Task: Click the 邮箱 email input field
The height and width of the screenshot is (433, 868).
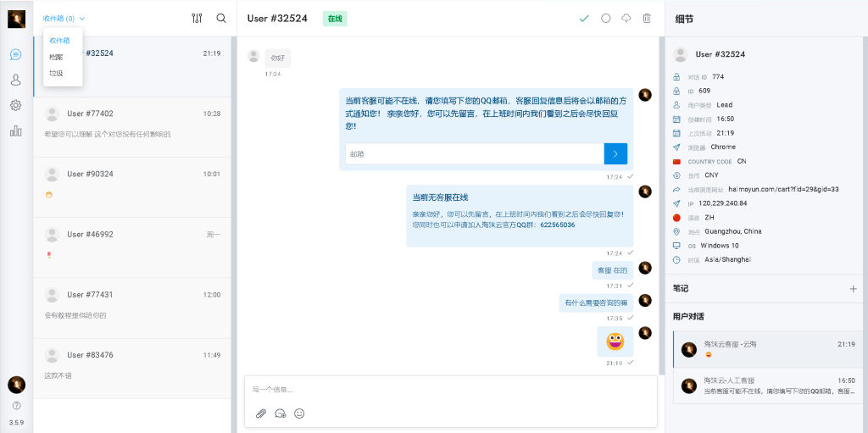Action: point(475,154)
